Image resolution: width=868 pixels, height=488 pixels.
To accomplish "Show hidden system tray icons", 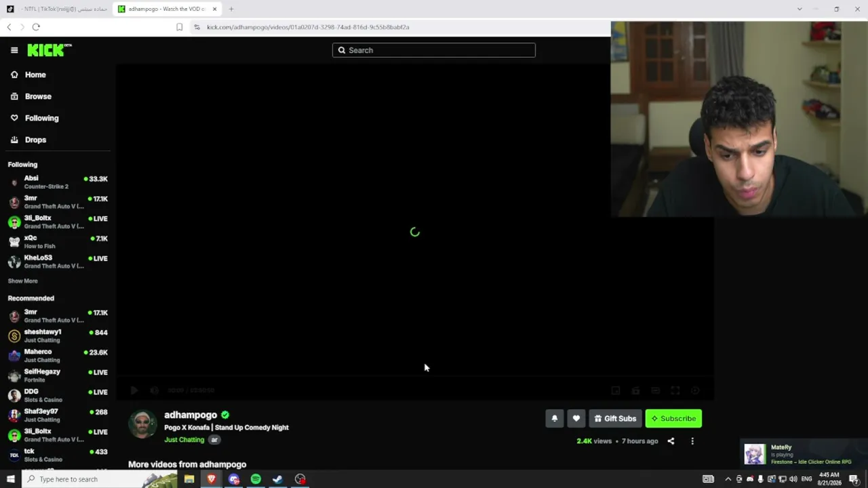I will [728, 479].
